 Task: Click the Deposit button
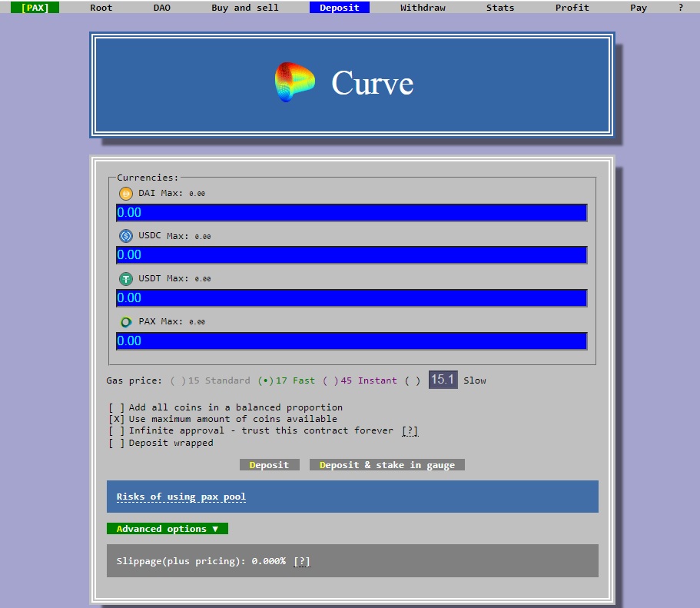(x=269, y=465)
